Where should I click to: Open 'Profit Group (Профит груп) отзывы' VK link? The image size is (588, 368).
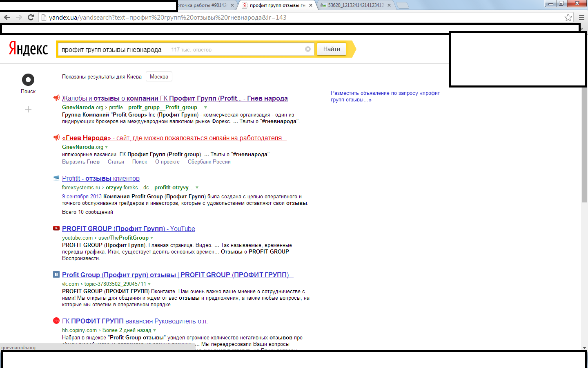[178, 275]
